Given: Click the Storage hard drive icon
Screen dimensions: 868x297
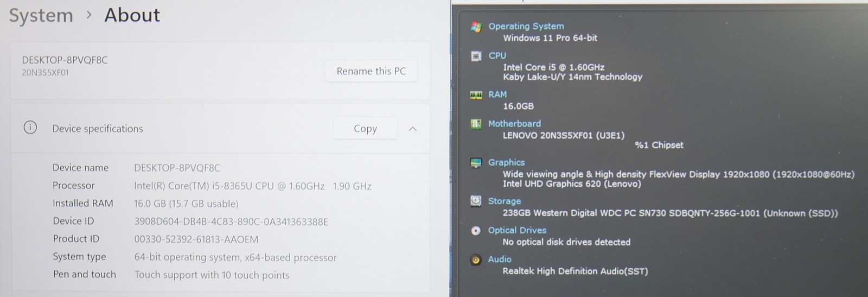Looking at the screenshot, I should tap(476, 201).
